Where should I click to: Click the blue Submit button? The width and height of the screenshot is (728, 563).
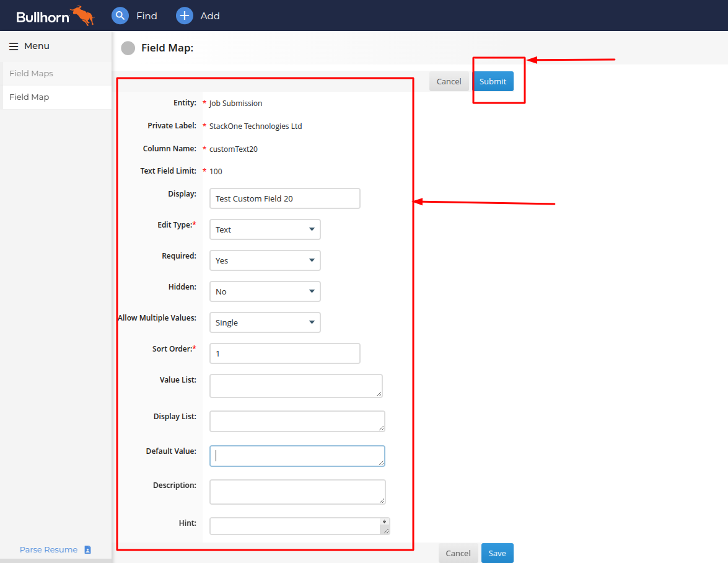493,81
